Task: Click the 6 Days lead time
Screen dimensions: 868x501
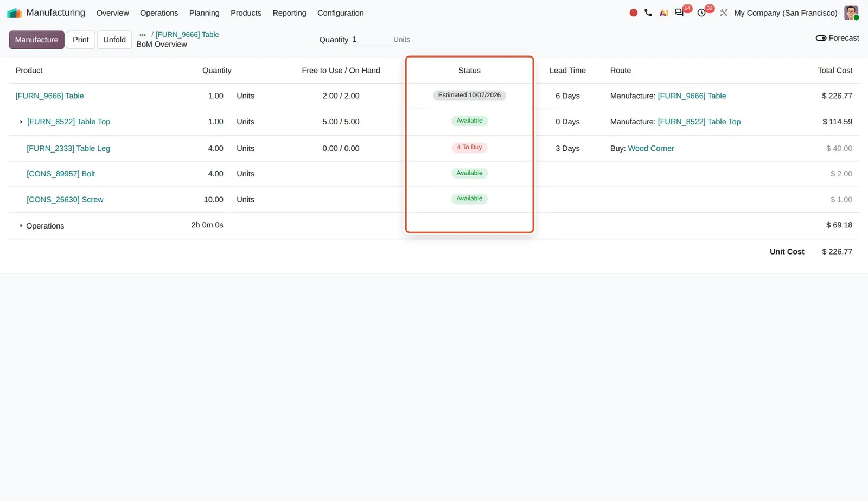Action: [x=567, y=96]
